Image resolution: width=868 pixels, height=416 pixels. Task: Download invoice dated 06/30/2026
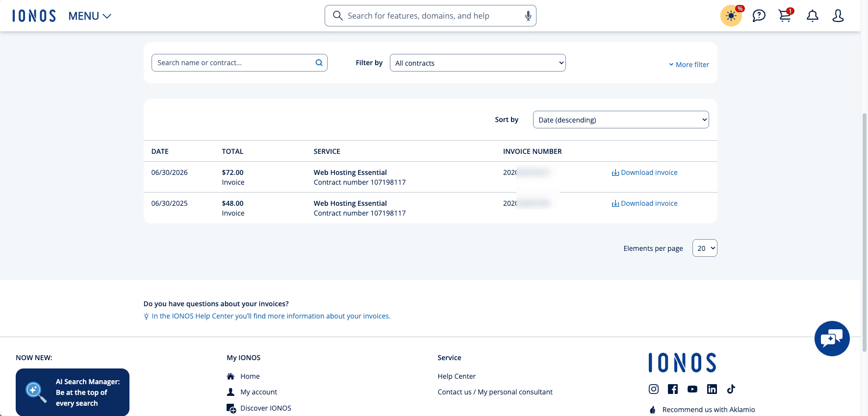(x=644, y=172)
